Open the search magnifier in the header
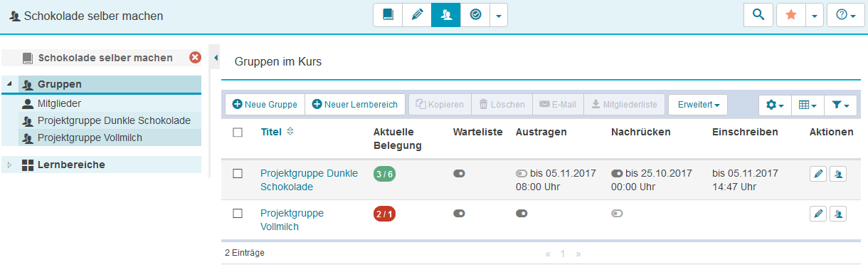The image size is (868, 270). [758, 15]
